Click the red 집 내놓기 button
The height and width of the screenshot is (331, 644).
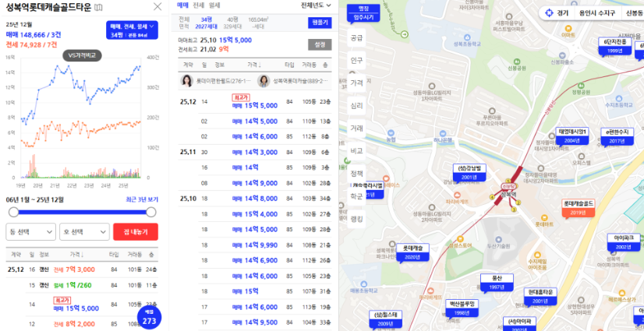[x=136, y=232]
